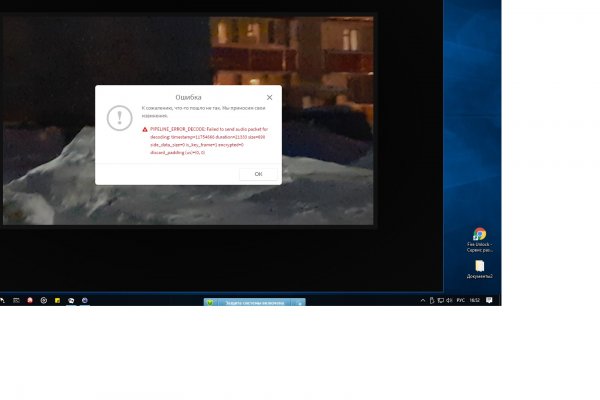Click OK in the Ошибка dialog
Viewport: 600px width, 400px height.
[x=258, y=174]
